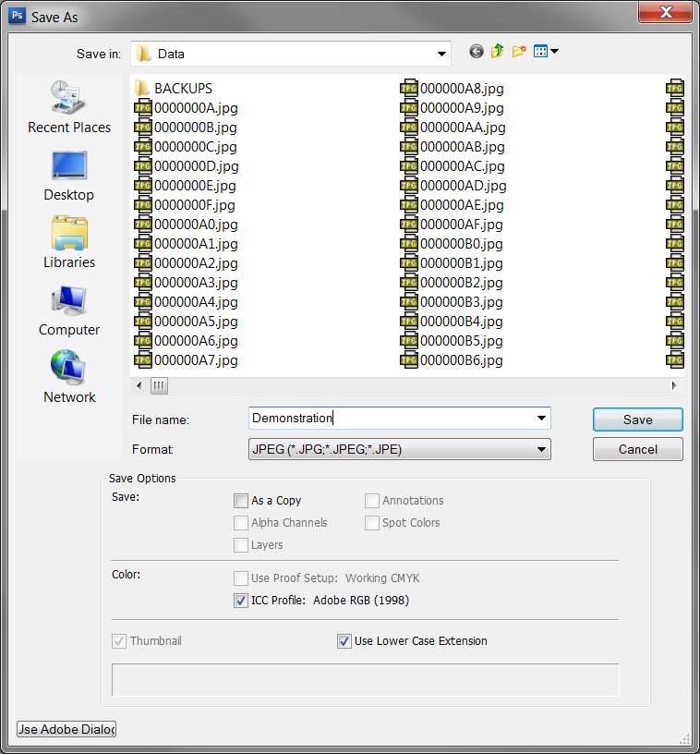Select the file name 000000A3.jpg
The height and width of the screenshot is (754, 700).
[196, 283]
